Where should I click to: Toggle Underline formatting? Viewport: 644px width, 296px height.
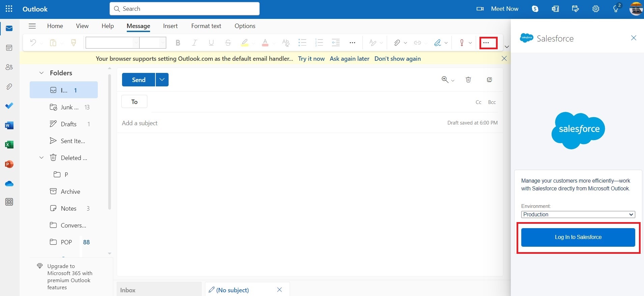[x=211, y=43]
